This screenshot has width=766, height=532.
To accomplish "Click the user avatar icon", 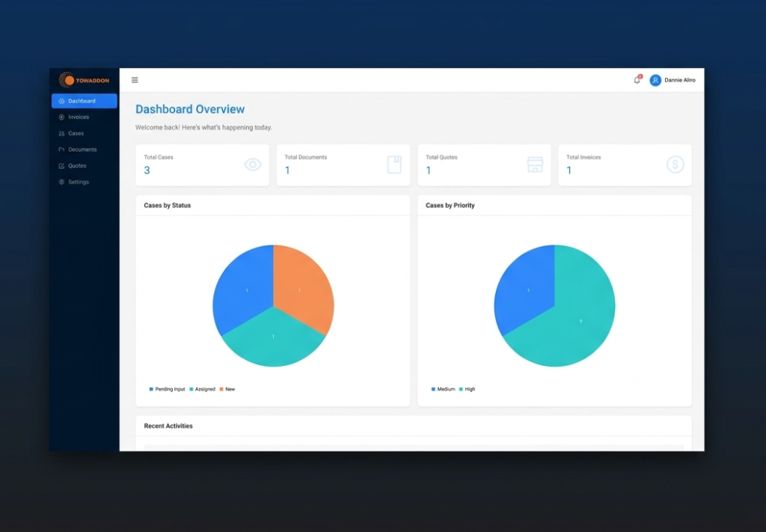I will (x=655, y=80).
